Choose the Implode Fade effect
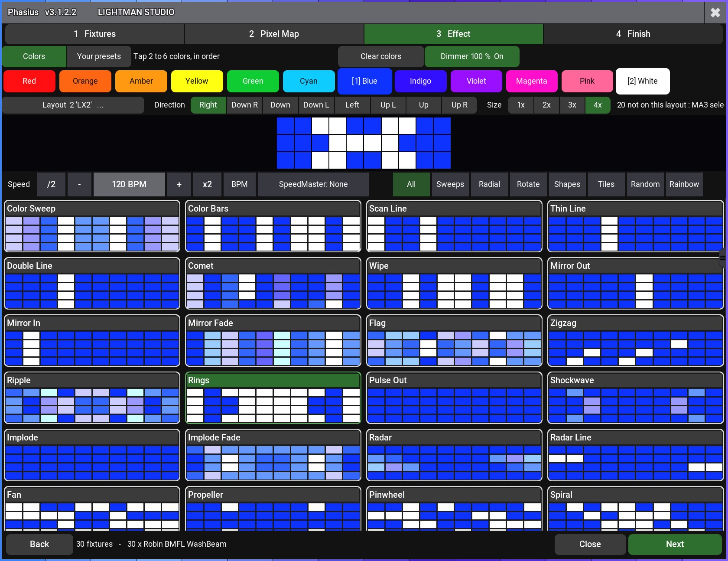 pos(273,455)
